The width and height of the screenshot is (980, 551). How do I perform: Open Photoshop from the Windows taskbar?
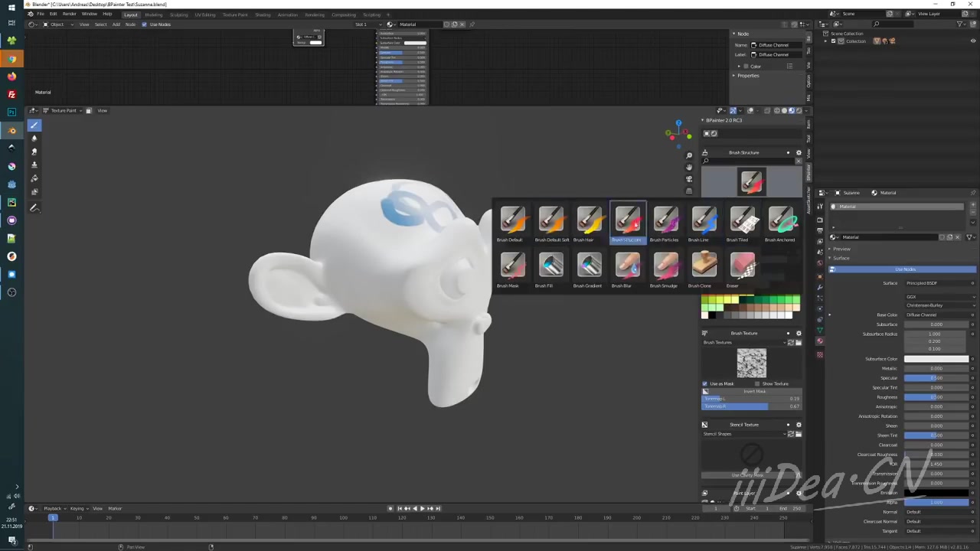click(11, 112)
